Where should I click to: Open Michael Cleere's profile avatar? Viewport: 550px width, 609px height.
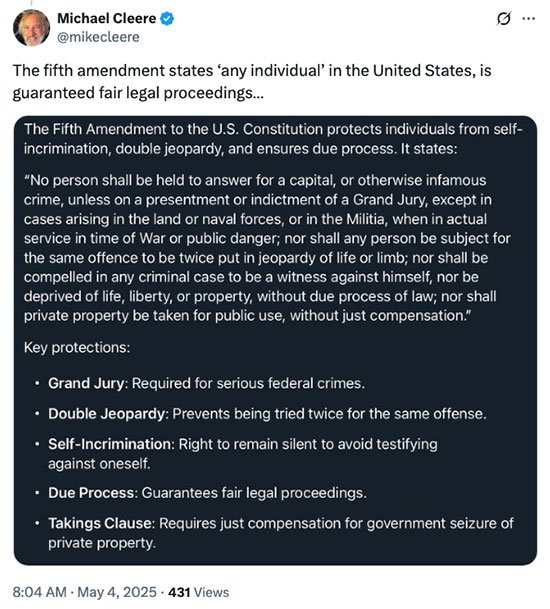click(x=31, y=28)
